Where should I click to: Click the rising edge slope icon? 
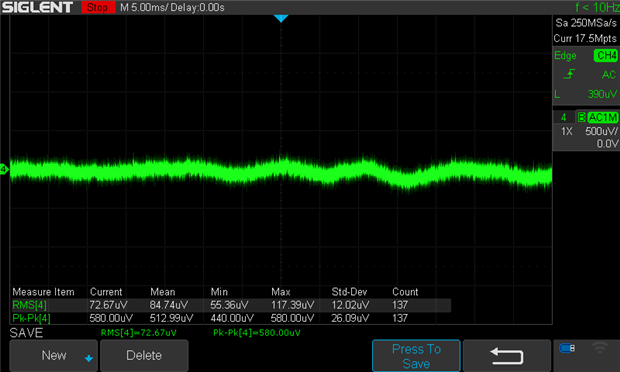(x=569, y=74)
